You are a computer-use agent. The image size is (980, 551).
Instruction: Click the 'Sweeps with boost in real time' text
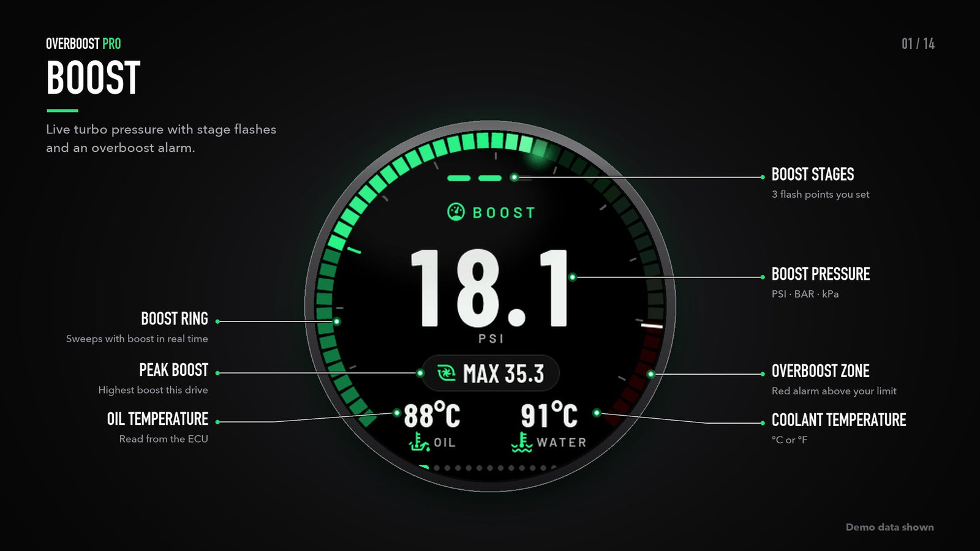tap(137, 339)
